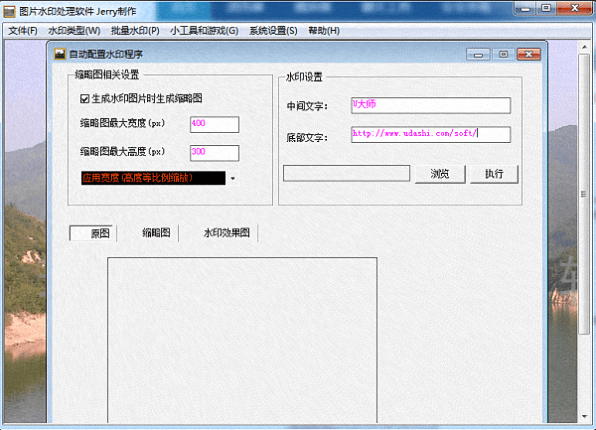
Task: Click the 中间文字 text field
Action: pos(431,105)
